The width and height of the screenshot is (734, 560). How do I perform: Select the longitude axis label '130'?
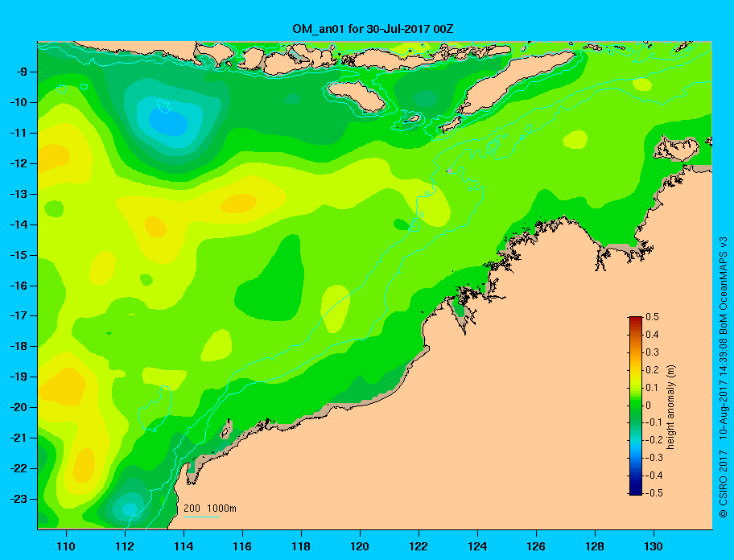(x=654, y=546)
